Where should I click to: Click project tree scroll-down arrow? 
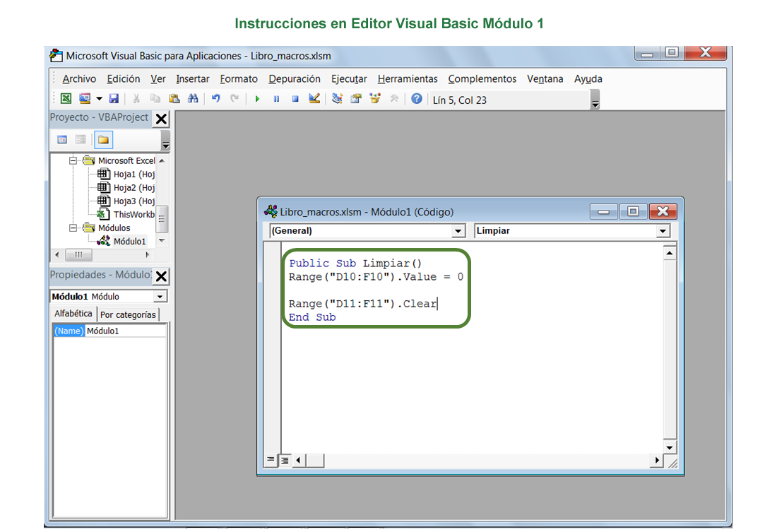(162, 240)
